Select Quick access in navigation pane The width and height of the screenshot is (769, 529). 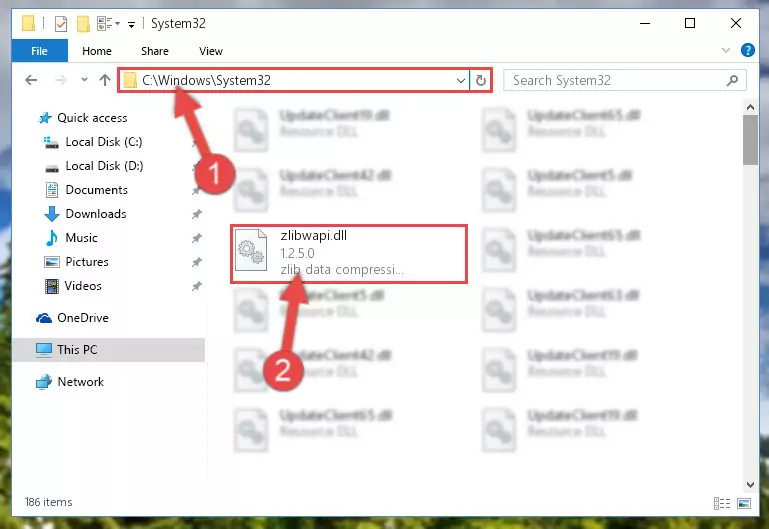(92, 118)
